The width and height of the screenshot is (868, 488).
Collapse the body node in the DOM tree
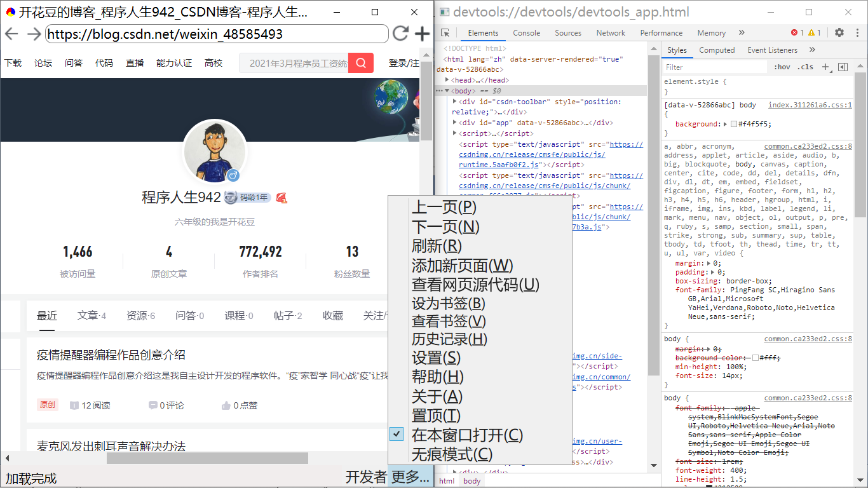(447, 91)
